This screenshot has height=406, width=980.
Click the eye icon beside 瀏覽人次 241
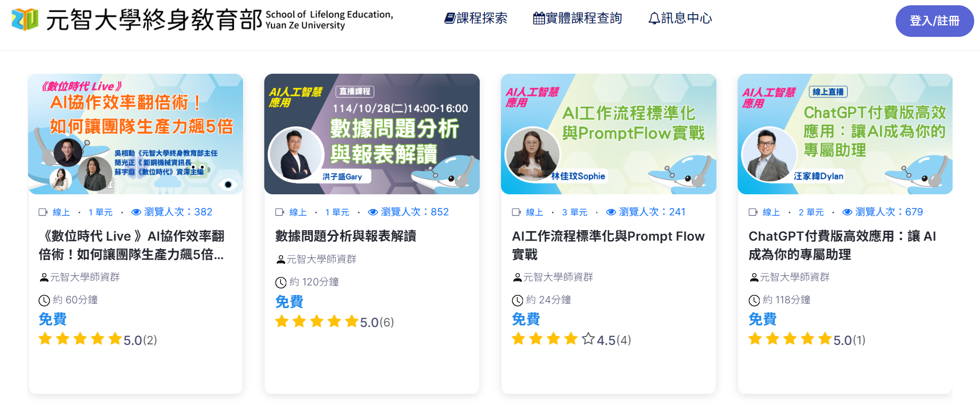click(x=611, y=212)
